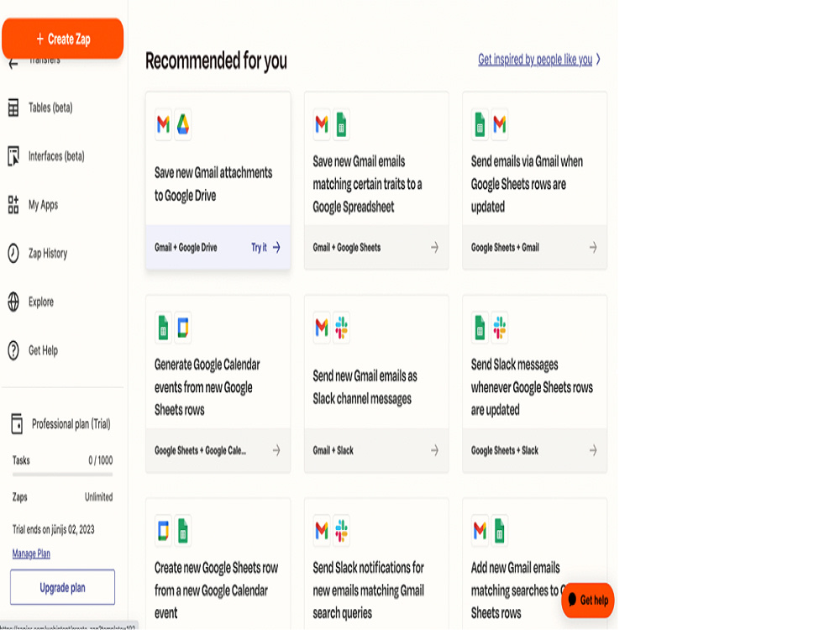The image size is (840, 630).
Task: Click the Upgrade plan button
Action: pyautogui.click(x=63, y=587)
